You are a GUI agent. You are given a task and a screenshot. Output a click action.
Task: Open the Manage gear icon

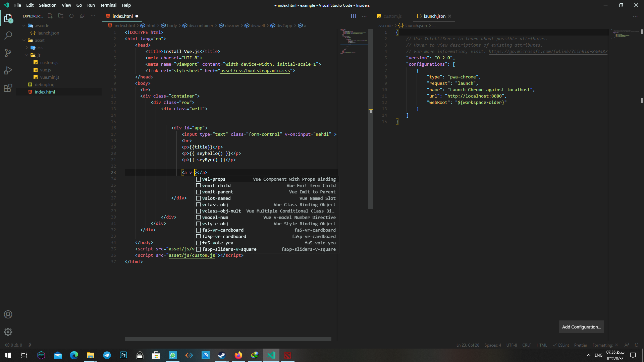8,332
